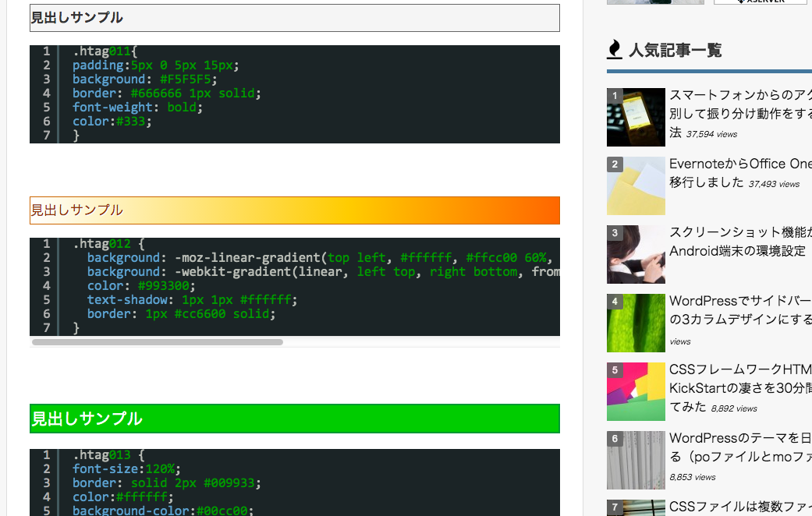Open the CSSフレームワーク KickStart article link
Image resolution: width=812 pixels, height=516 pixels.
tap(740, 387)
